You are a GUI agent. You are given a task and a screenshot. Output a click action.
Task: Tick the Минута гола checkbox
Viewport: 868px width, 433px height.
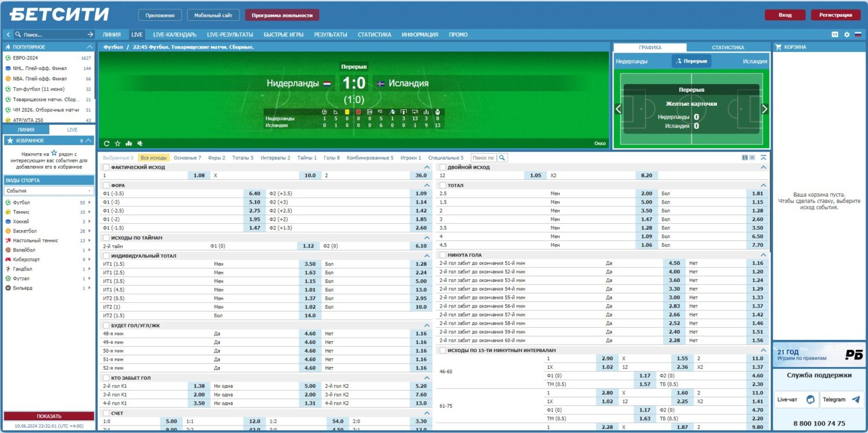tap(443, 255)
